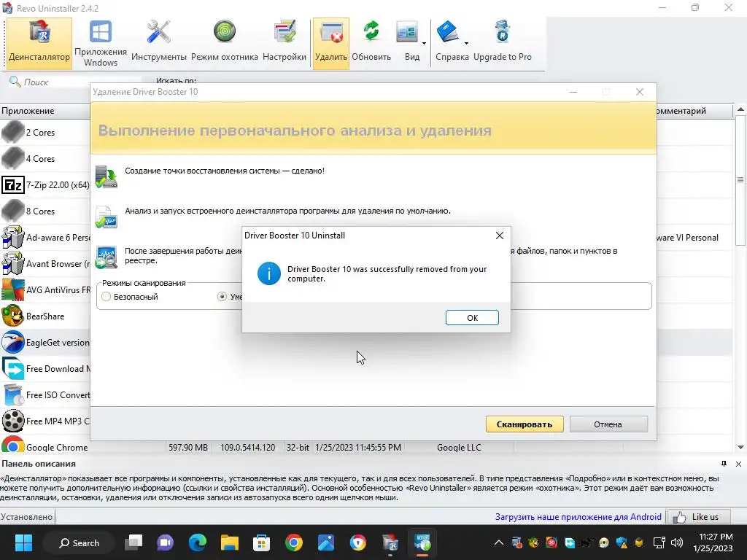Close the Driver Booster 10 Uninstall dialog

[x=499, y=236]
